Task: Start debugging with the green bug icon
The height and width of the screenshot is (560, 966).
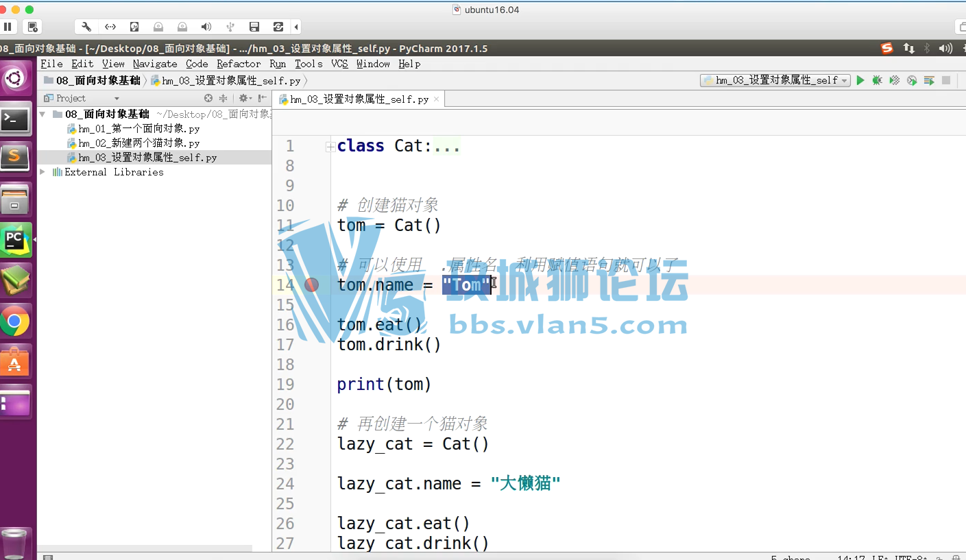Action: coord(877,80)
